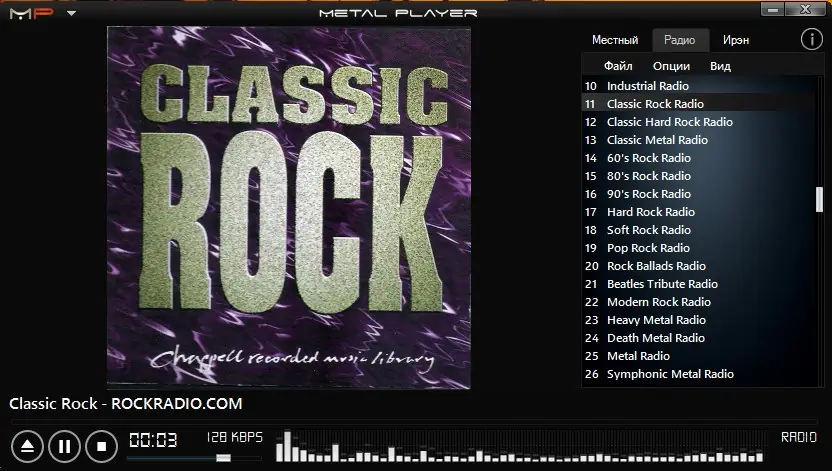This screenshot has height=471, width=832.
Task: Select Classic Metal Radio station
Action: pyautogui.click(x=698, y=140)
